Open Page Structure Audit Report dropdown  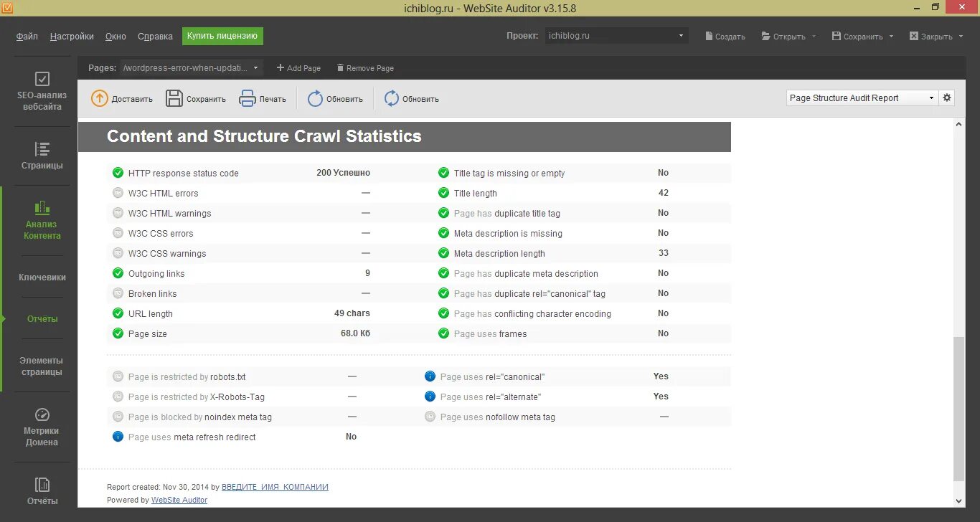862,98
